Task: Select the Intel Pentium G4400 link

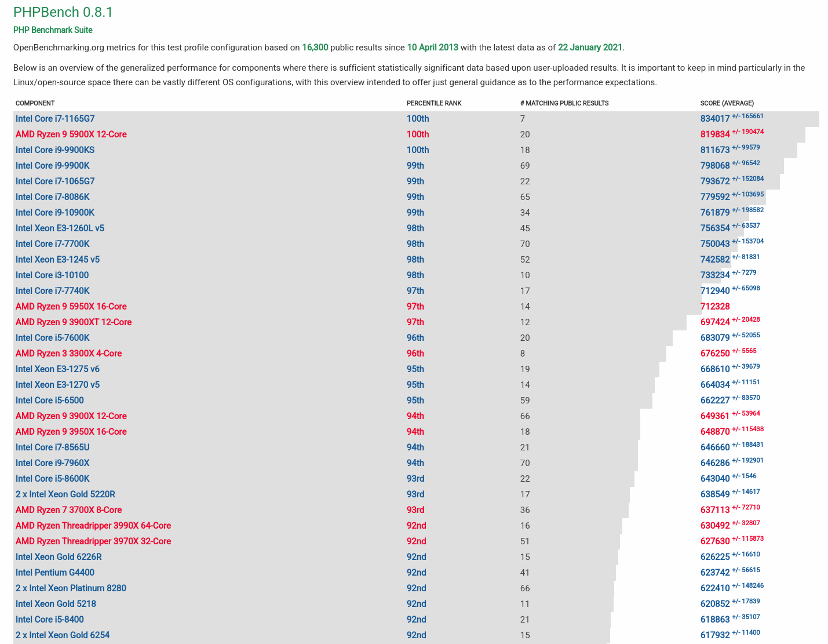Action: pos(55,573)
